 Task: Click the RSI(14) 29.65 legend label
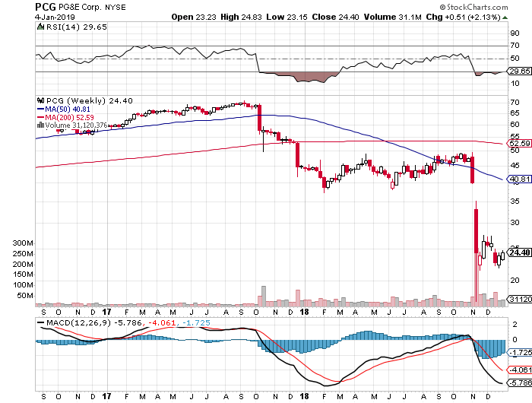pyautogui.click(x=76, y=27)
